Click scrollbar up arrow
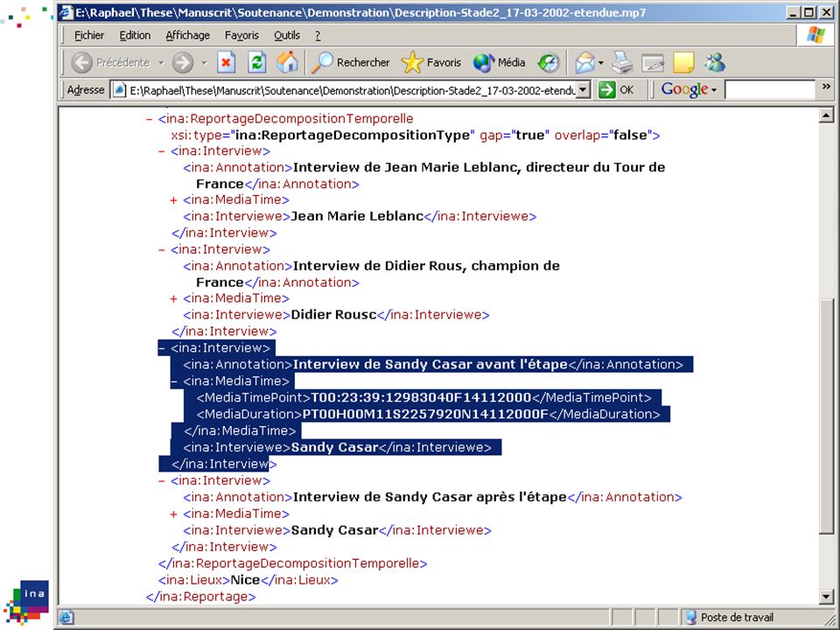The image size is (840, 630). click(826, 115)
